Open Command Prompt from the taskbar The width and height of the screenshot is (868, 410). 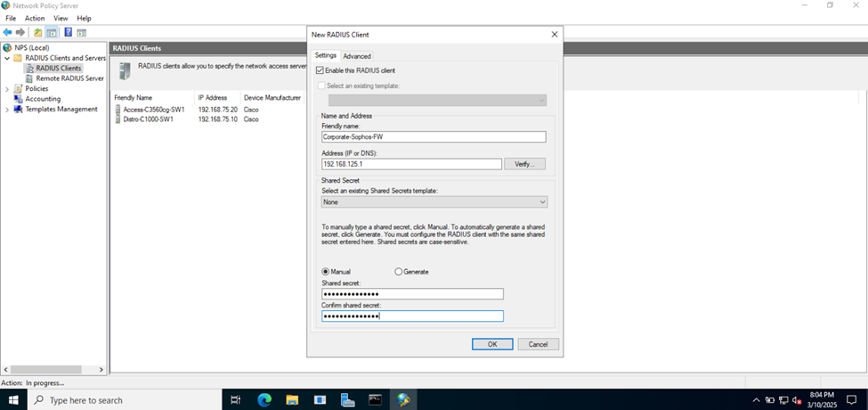click(x=376, y=399)
